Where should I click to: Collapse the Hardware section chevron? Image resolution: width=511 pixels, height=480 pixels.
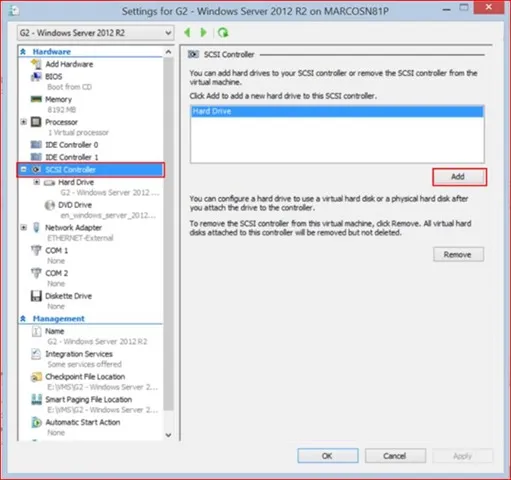pyautogui.click(x=23, y=51)
